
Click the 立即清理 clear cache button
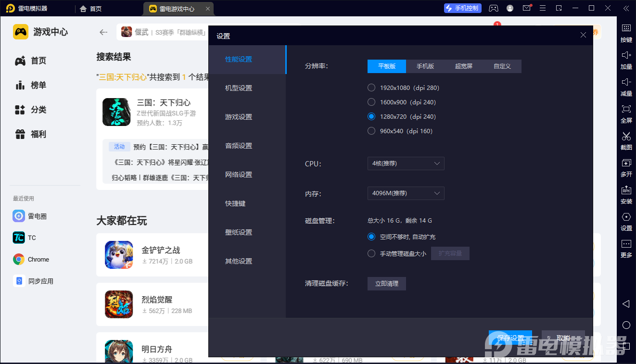[x=386, y=284]
